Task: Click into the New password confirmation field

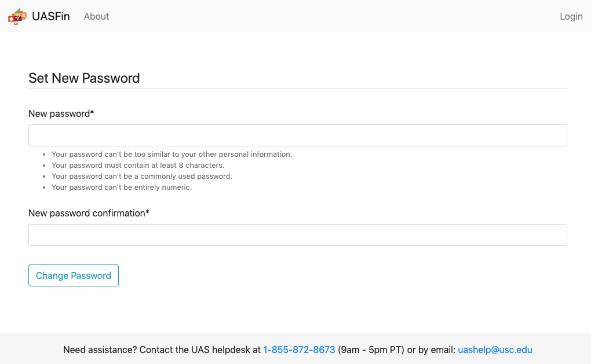Action: click(x=297, y=235)
